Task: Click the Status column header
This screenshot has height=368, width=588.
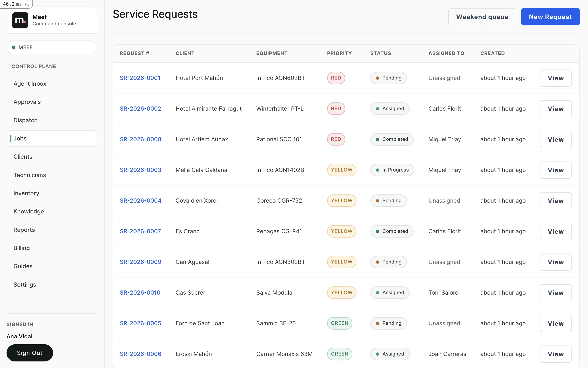Action: (x=381, y=53)
